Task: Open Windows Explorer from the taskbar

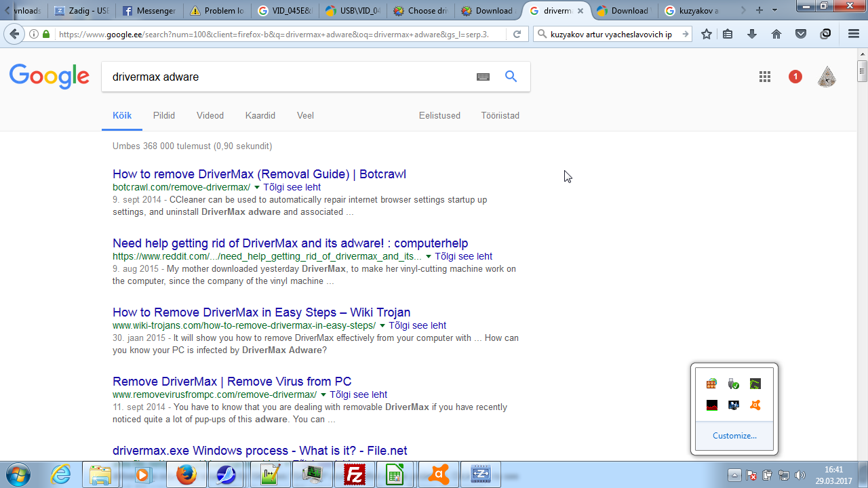Action: pyautogui.click(x=101, y=475)
